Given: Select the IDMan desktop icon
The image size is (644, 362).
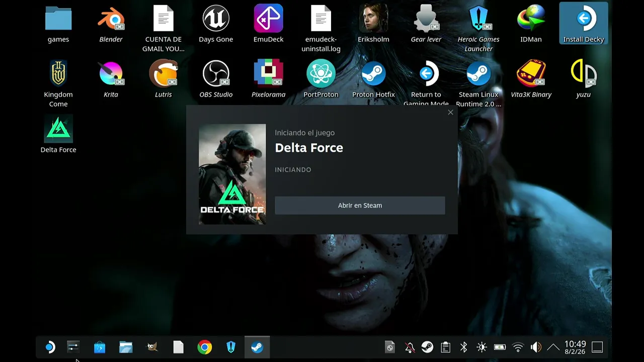Looking at the screenshot, I should 531,25.
